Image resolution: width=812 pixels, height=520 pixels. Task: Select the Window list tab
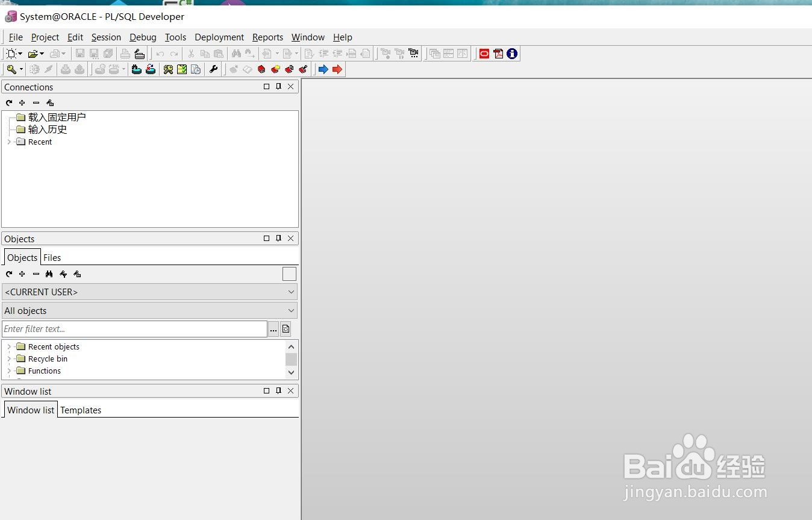pyautogui.click(x=31, y=410)
